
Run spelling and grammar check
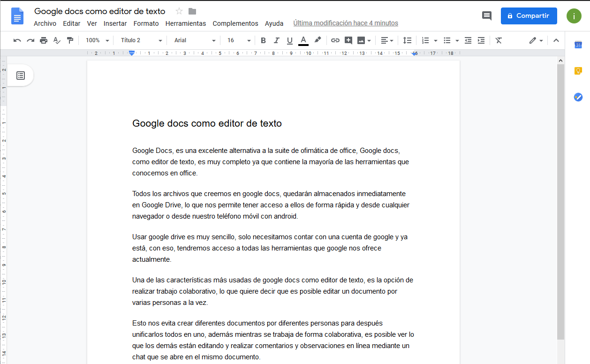coord(57,40)
